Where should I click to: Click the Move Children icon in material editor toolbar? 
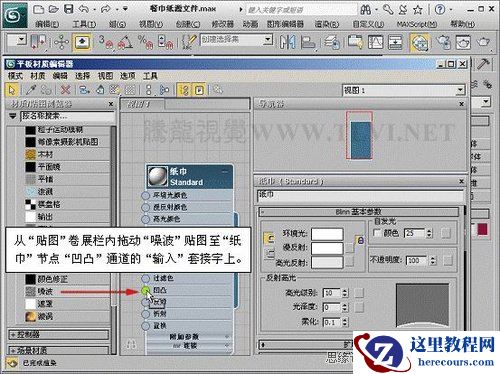pos(84,90)
